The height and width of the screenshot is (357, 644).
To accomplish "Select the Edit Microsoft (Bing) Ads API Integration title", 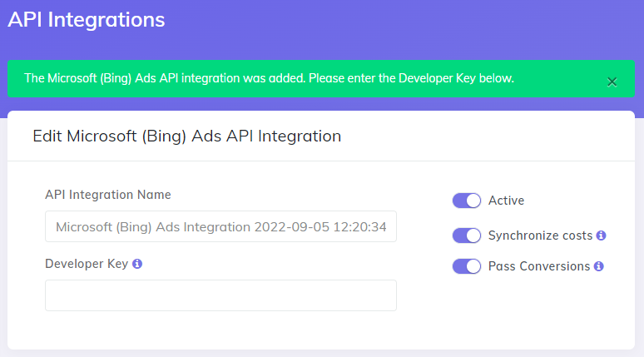I will click(x=187, y=136).
